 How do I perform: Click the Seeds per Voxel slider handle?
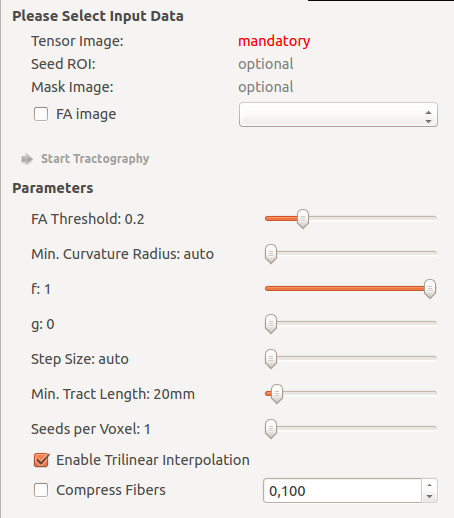pos(271,428)
